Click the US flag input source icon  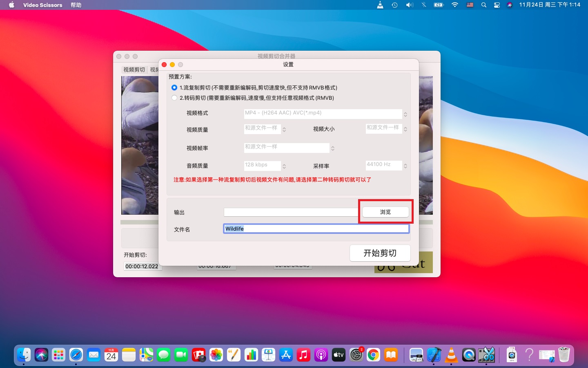tap(470, 5)
